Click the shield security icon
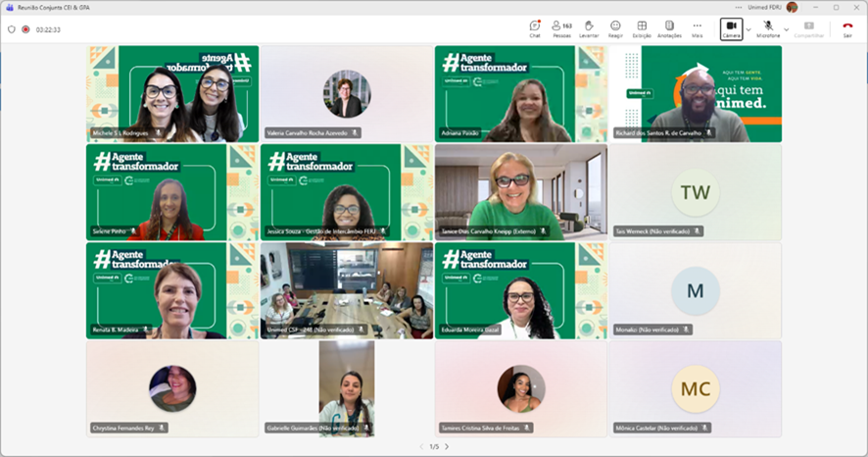The height and width of the screenshot is (457, 868). 12,29
